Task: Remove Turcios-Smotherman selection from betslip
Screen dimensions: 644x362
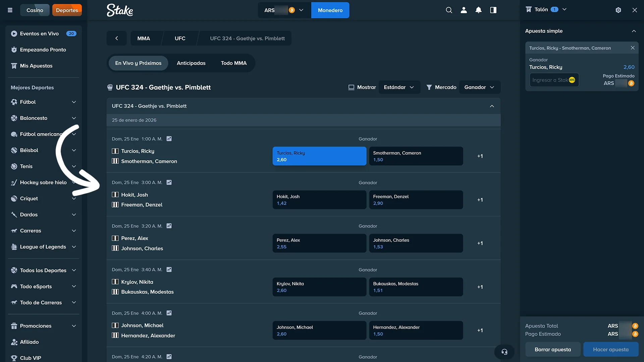Action: click(632, 48)
